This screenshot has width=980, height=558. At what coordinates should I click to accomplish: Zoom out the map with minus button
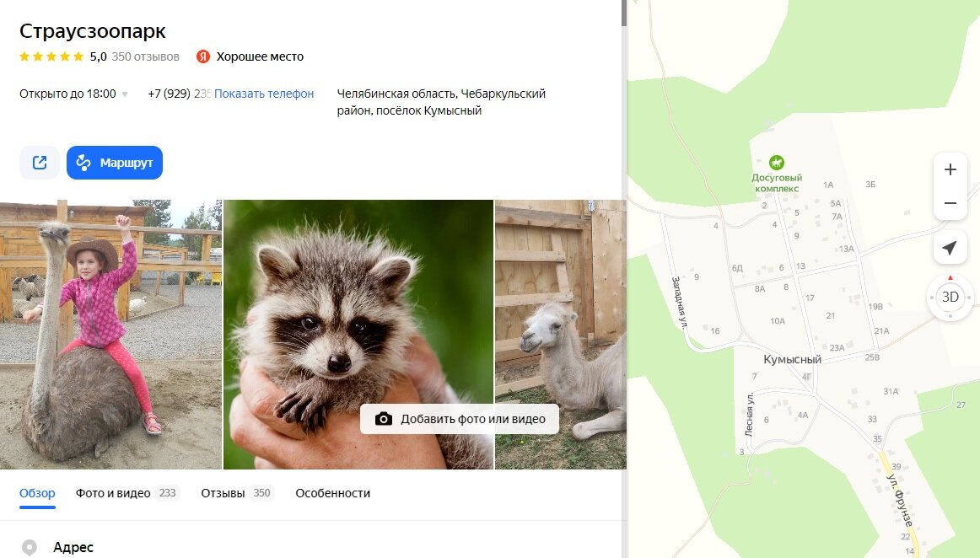tap(950, 203)
